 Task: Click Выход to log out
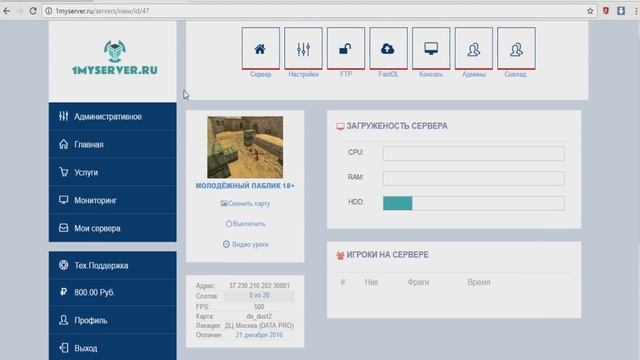tap(113, 348)
